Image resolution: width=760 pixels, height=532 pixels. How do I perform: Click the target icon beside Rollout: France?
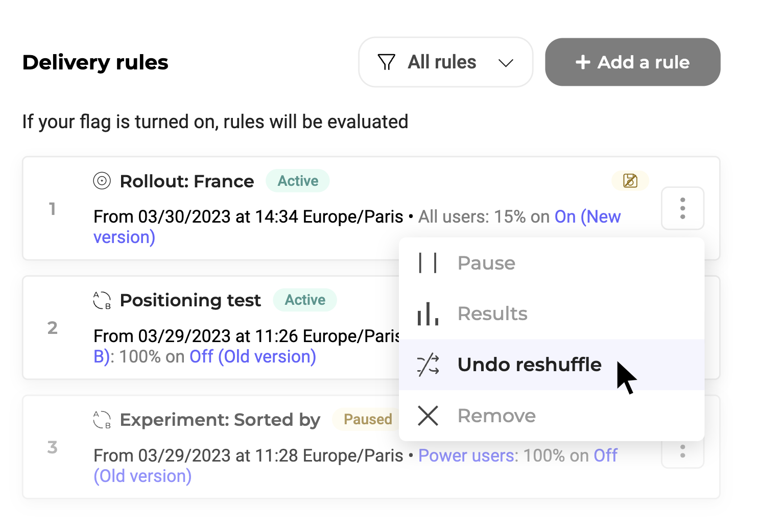[x=102, y=181]
